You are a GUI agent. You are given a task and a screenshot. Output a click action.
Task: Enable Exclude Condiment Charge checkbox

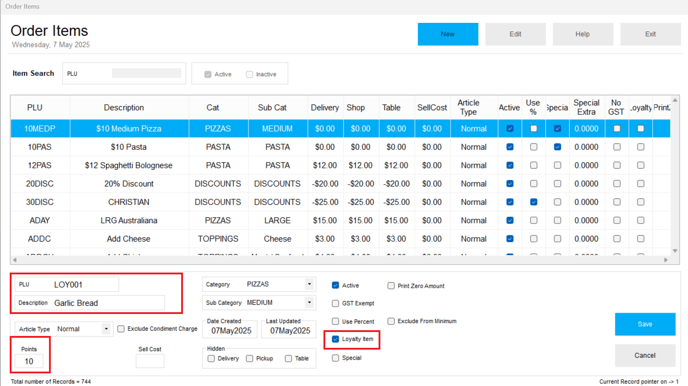point(121,329)
